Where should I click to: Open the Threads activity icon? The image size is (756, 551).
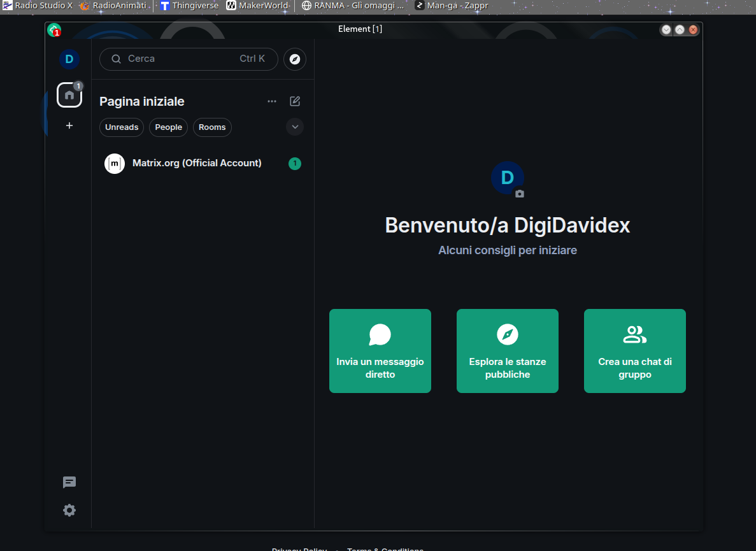[x=69, y=483]
